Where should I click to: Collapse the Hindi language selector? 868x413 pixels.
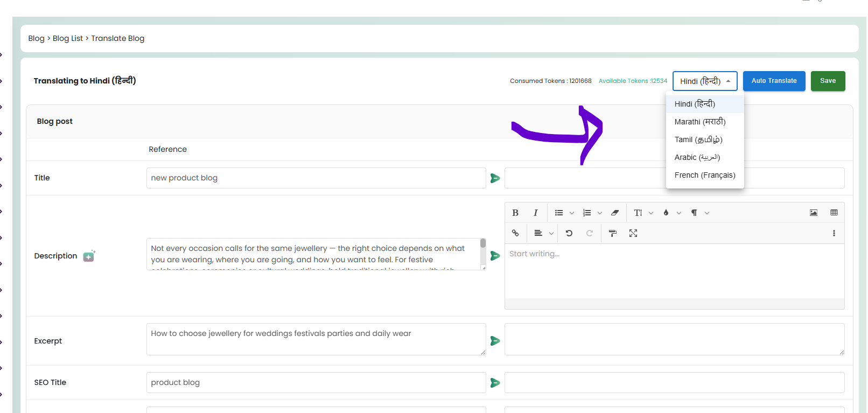click(x=705, y=81)
